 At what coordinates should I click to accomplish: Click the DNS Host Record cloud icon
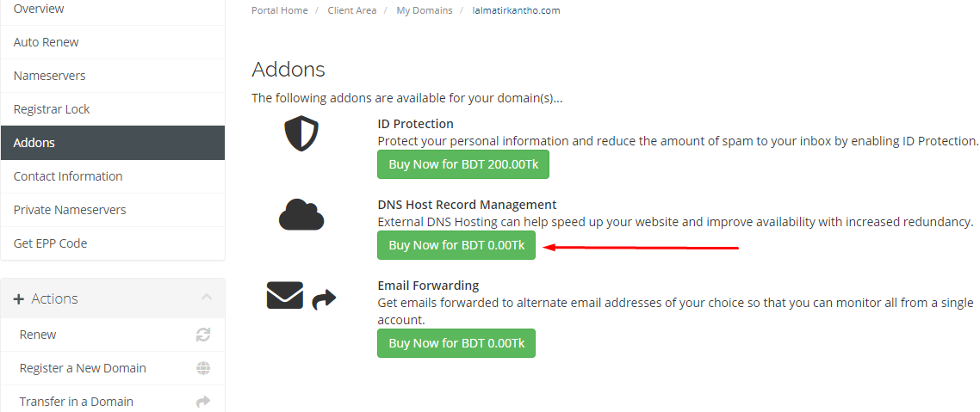pos(301,214)
